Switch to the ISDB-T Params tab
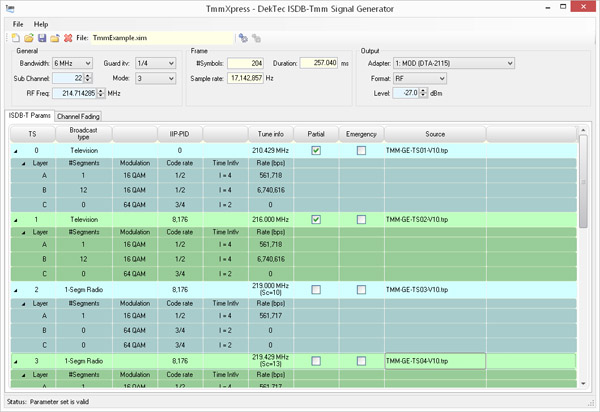Screen dimensions: 600x412 (29, 116)
